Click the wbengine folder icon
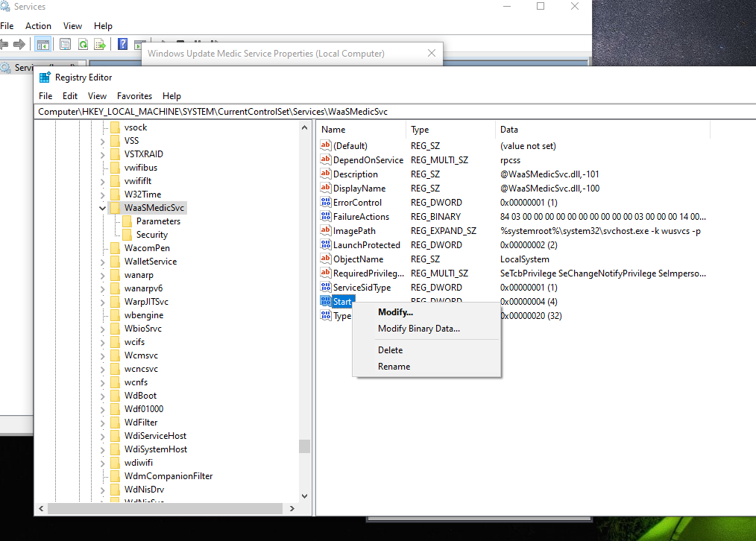Viewport: 756px width, 541px height. pos(115,315)
